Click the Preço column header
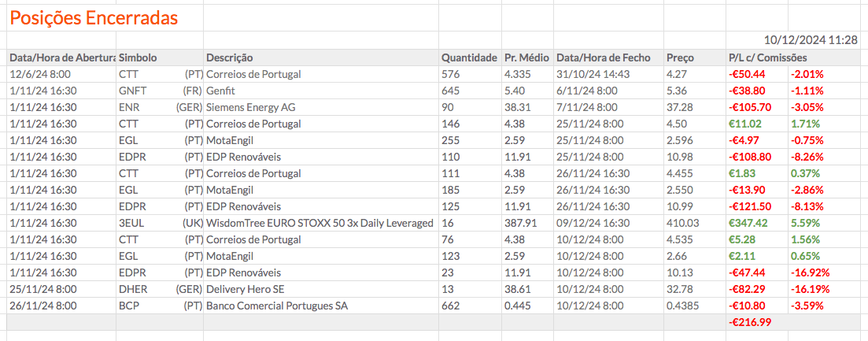This screenshot has height=341, width=868. 680,57
